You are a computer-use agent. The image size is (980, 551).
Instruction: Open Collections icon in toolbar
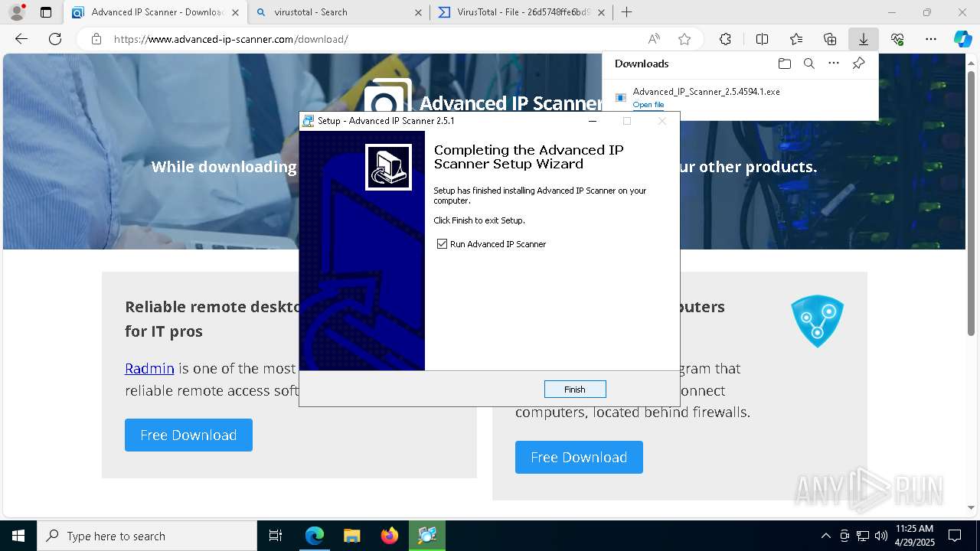tap(830, 39)
